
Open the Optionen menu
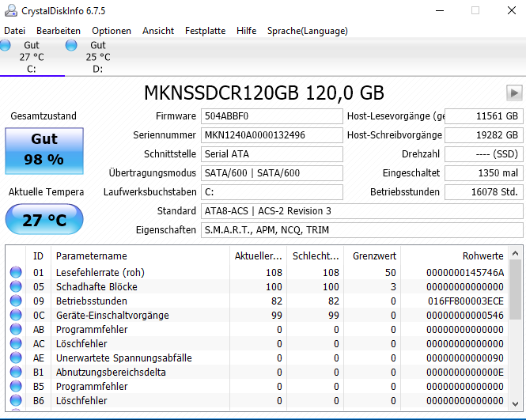[112, 31]
